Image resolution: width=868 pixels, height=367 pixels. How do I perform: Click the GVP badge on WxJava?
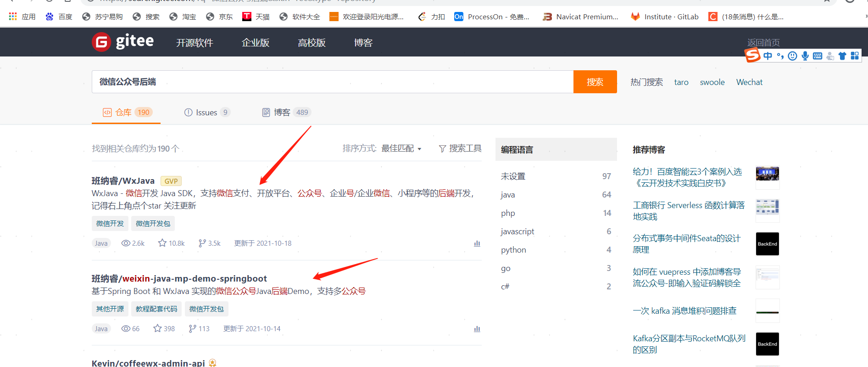pos(171,181)
